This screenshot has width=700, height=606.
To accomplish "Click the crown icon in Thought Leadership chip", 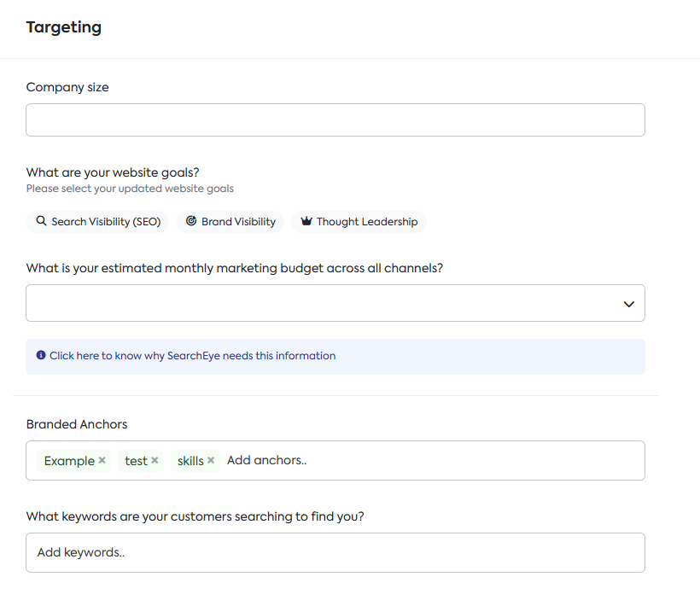I will coord(306,221).
